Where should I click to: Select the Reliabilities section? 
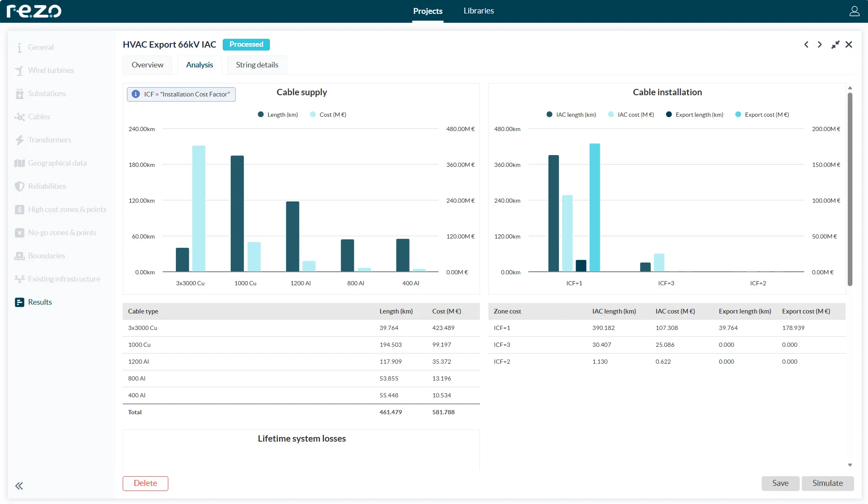46,186
